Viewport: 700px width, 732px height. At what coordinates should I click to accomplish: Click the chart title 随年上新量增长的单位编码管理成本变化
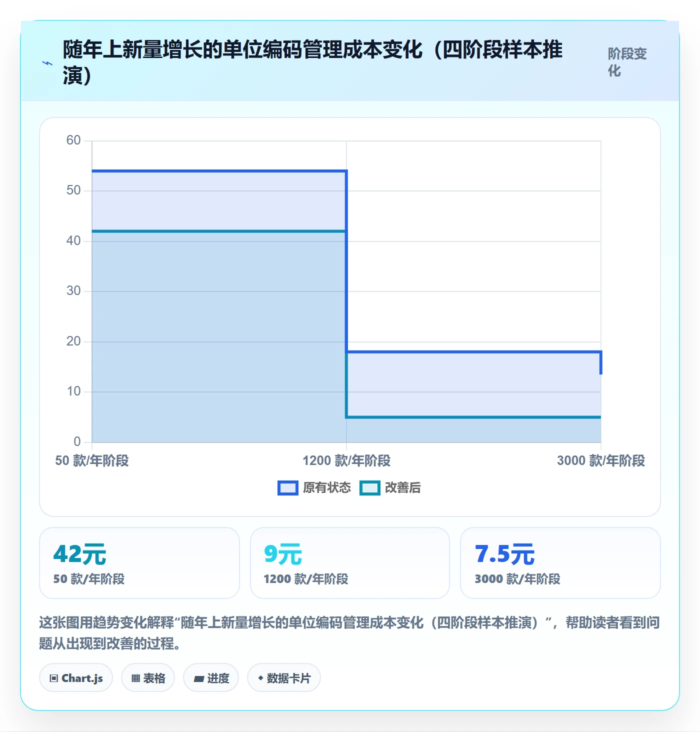[312, 63]
